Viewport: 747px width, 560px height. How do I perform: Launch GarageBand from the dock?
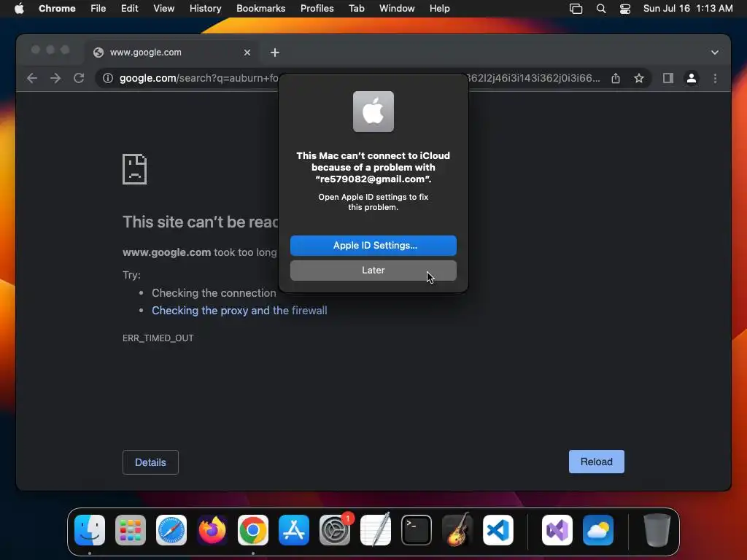click(x=457, y=530)
